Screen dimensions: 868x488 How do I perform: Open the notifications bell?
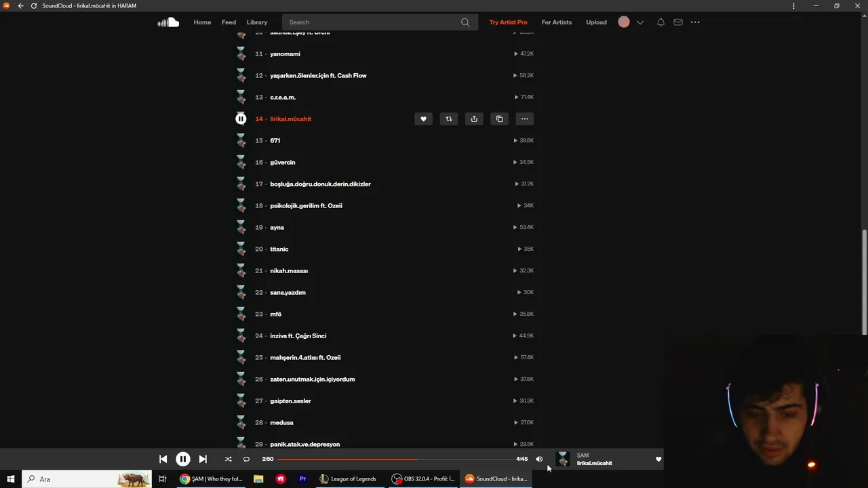660,22
